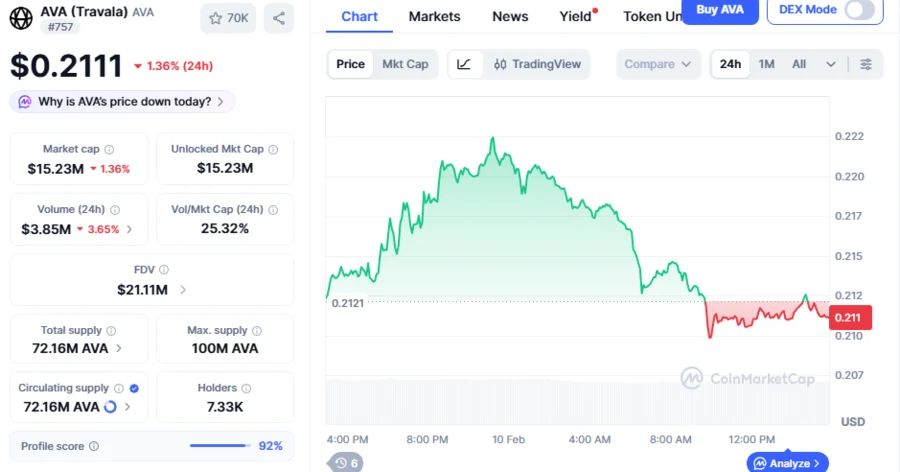Switch to the line chart icon

464,64
